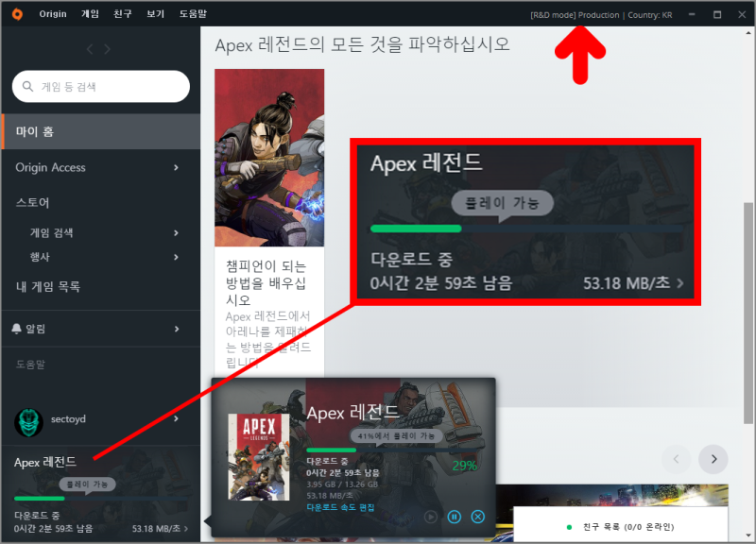This screenshot has width=756, height=544.
Task: Open 스토어 in the sidebar
Action: tap(33, 203)
